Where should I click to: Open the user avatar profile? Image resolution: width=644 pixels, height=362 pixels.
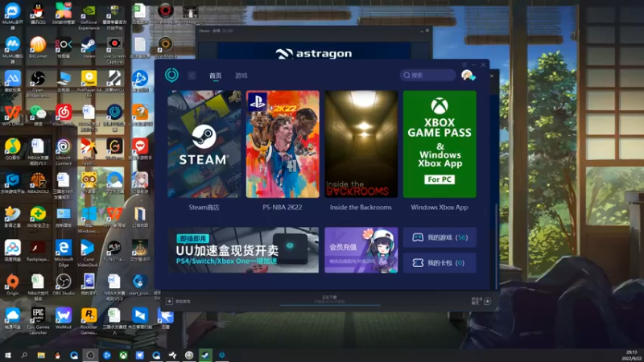(x=468, y=75)
